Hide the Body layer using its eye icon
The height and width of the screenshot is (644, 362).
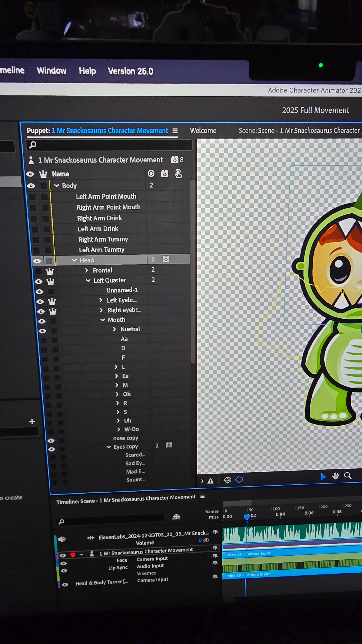pos(31,186)
